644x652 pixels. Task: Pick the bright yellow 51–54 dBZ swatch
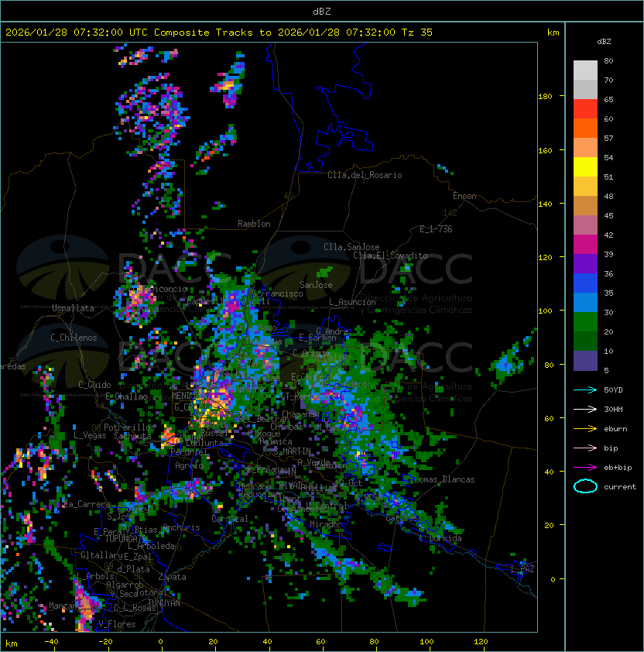pos(585,167)
